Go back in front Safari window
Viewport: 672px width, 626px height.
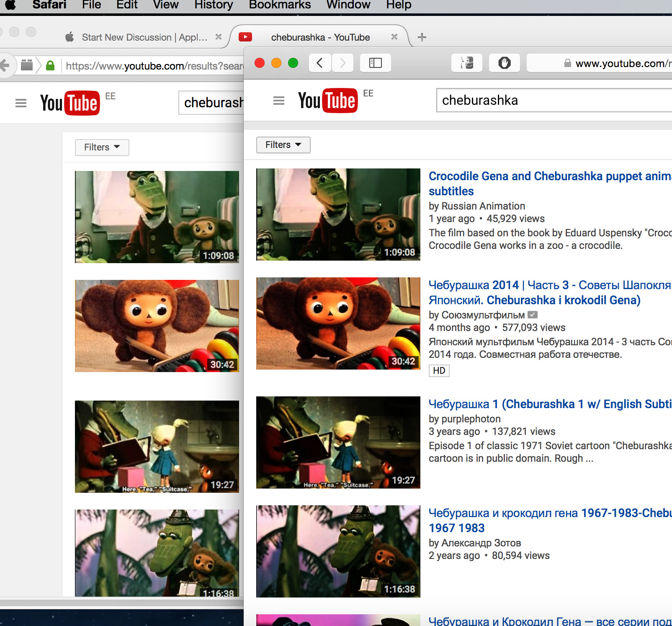click(320, 63)
